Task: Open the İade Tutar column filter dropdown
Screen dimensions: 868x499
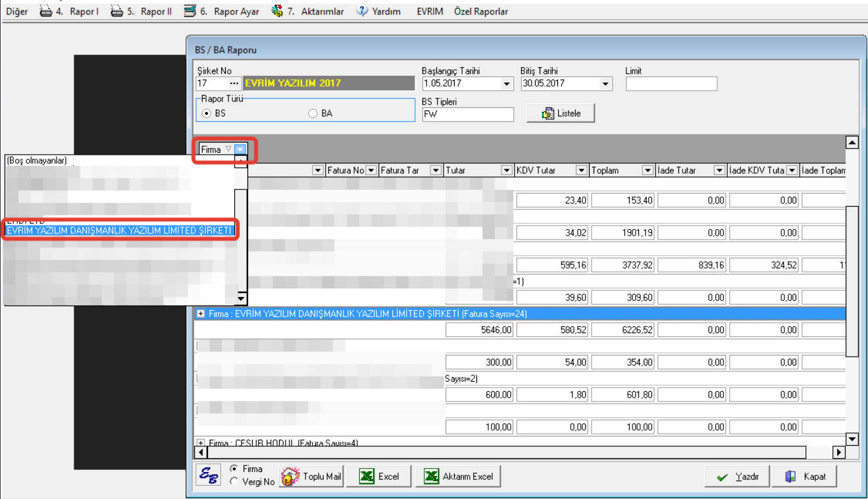Action: tap(720, 171)
